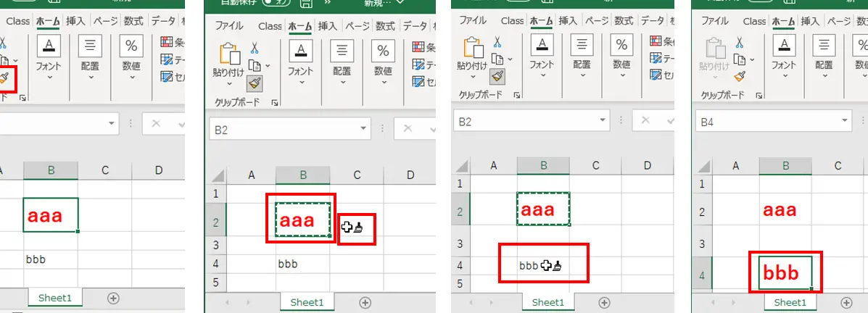Open Name Box dropdown arrow in second panel
The image size is (868, 313).
click(364, 129)
